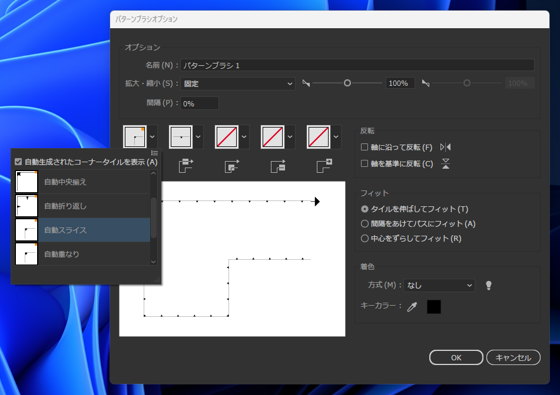Select 中心をずらしてフィット (R) radio
This screenshot has height=395, width=560.
pyautogui.click(x=364, y=238)
